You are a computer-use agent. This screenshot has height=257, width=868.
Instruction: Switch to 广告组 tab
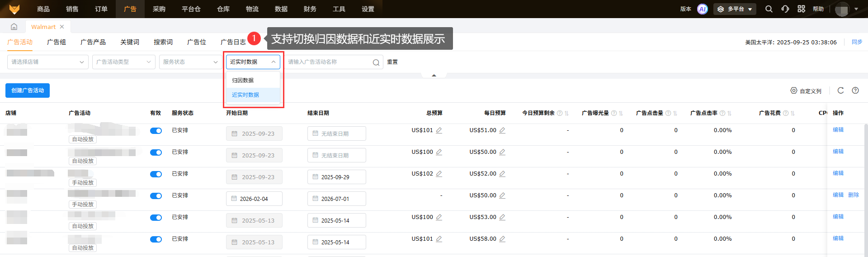(57, 42)
